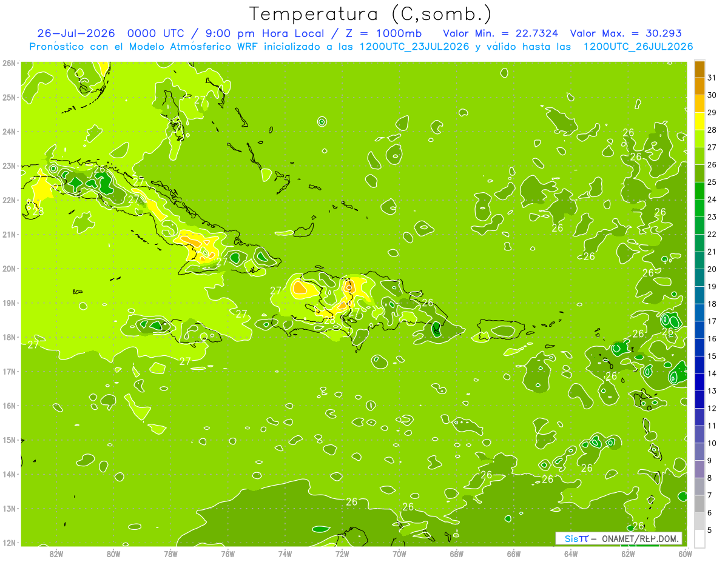Click the latitude axis label "22N"

click(9, 200)
